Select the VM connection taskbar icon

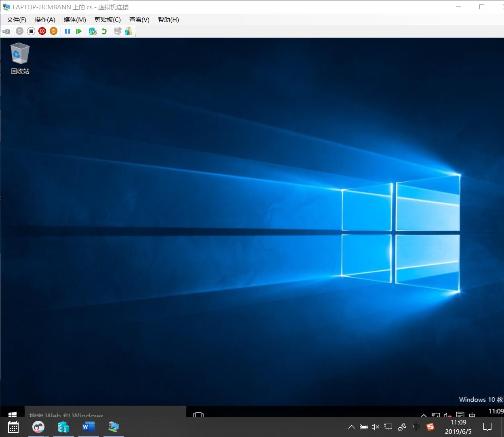(x=114, y=427)
